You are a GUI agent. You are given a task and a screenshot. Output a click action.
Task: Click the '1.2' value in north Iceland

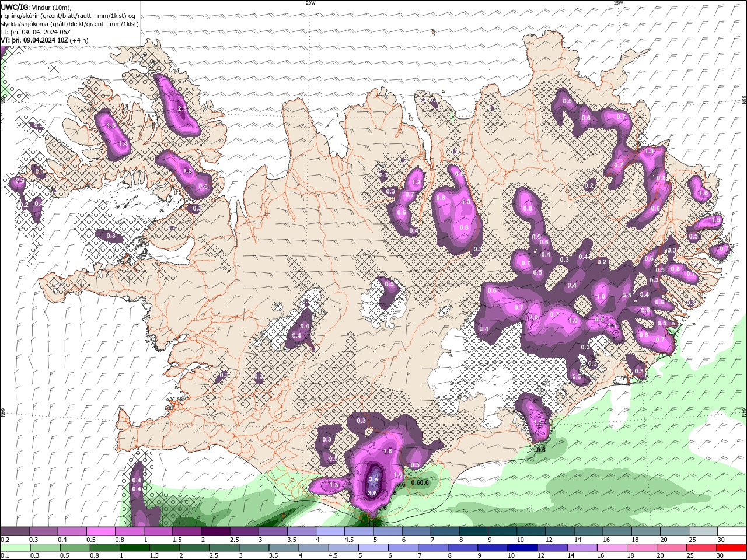pyautogui.click(x=417, y=183)
